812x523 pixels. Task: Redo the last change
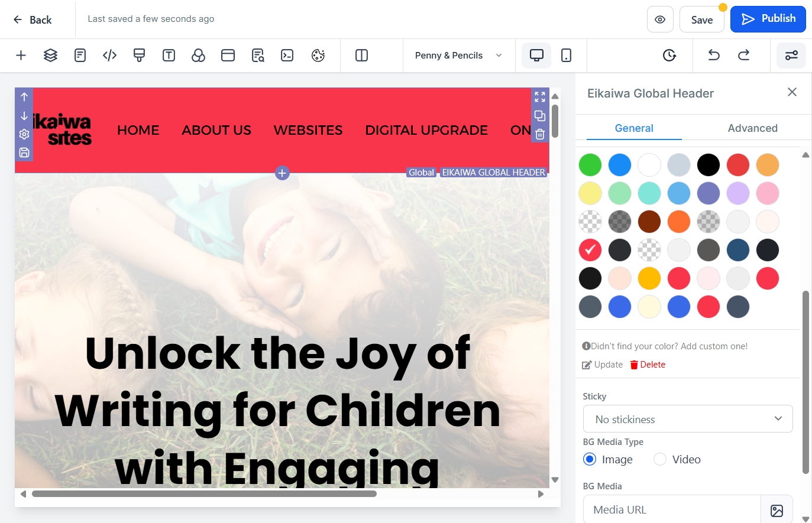pyautogui.click(x=743, y=56)
